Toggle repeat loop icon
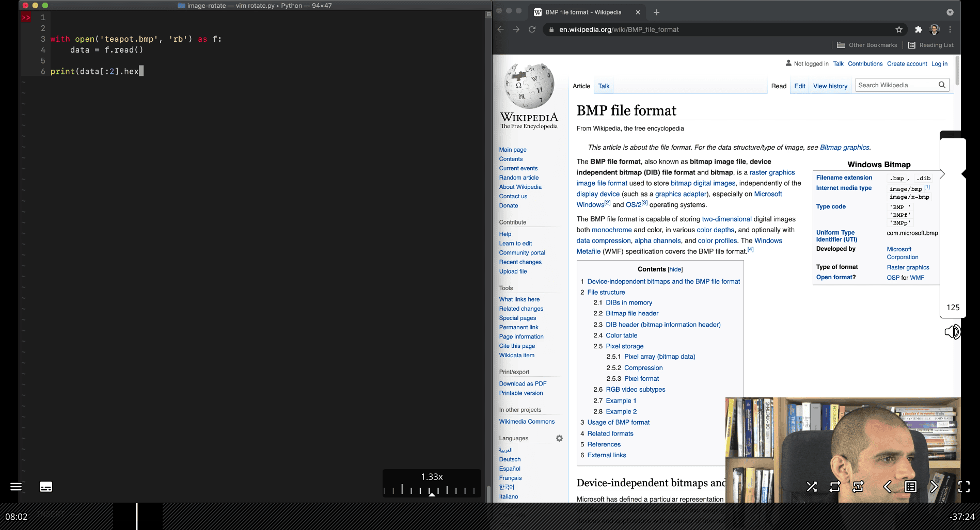Screen dimensions: 980x530 835,487
